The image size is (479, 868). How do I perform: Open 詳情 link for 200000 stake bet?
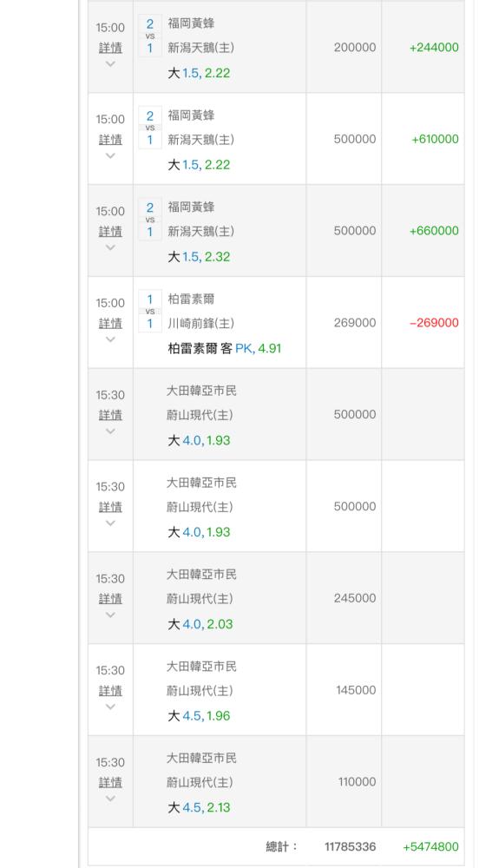click(110, 48)
